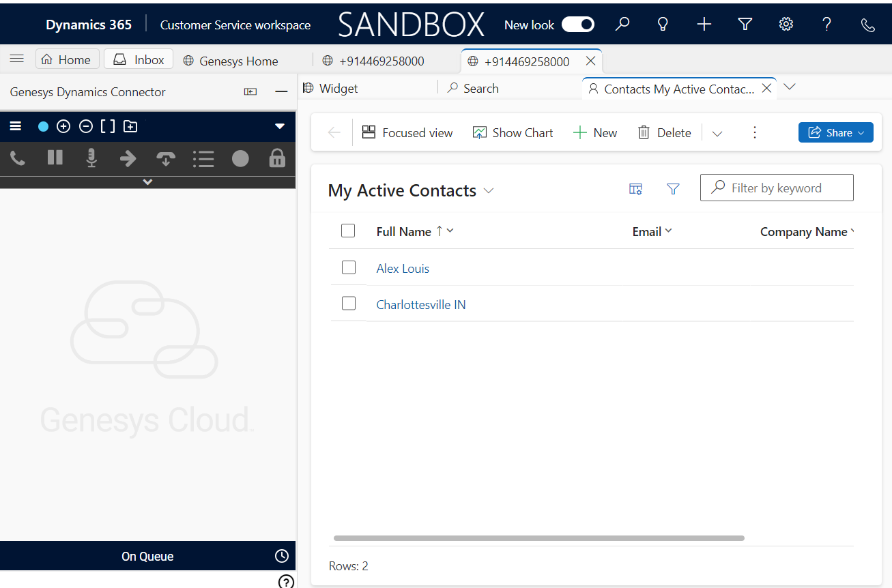Open the Full Name column dropdown

(x=448, y=231)
